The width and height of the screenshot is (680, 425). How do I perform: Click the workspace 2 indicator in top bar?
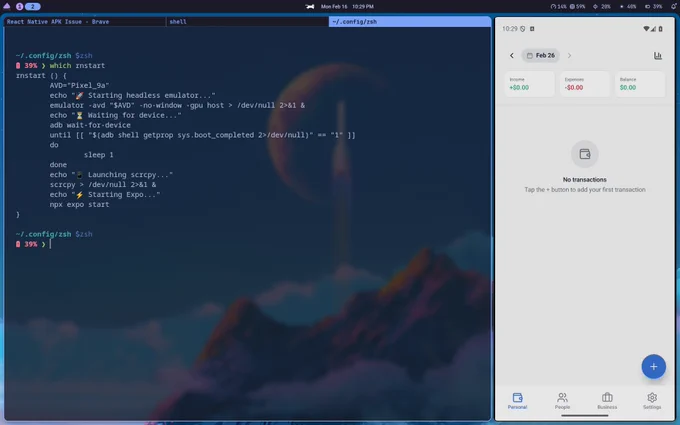tap(33, 7)
